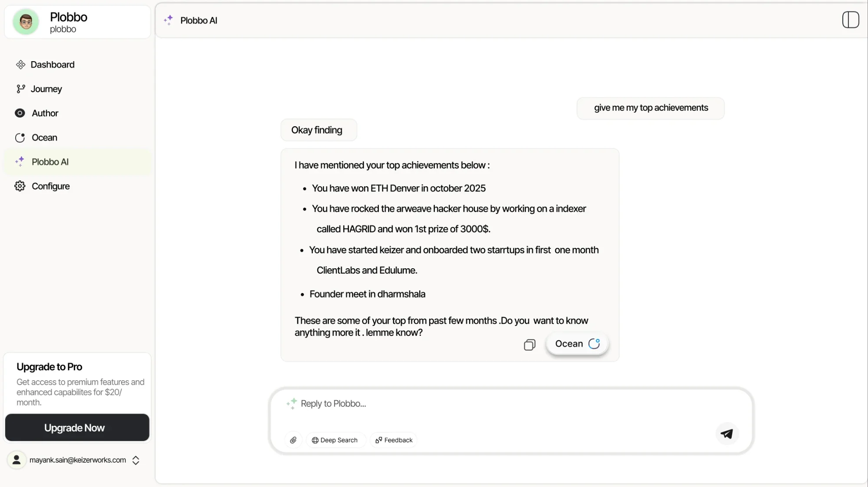Screen dimensions: 868x487
Task: Click the 'Founder meet in dharmshala' line
Action: [x=367, y=294]
